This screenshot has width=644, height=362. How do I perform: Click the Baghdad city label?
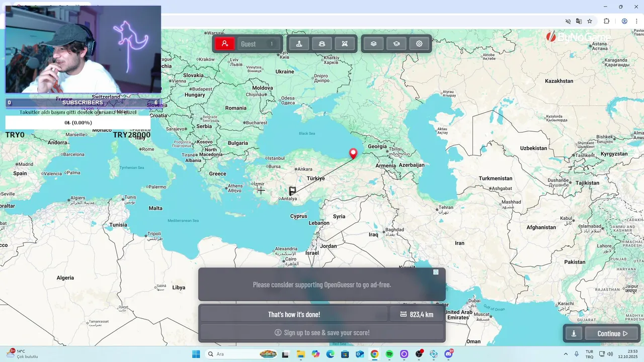point(393,232)
